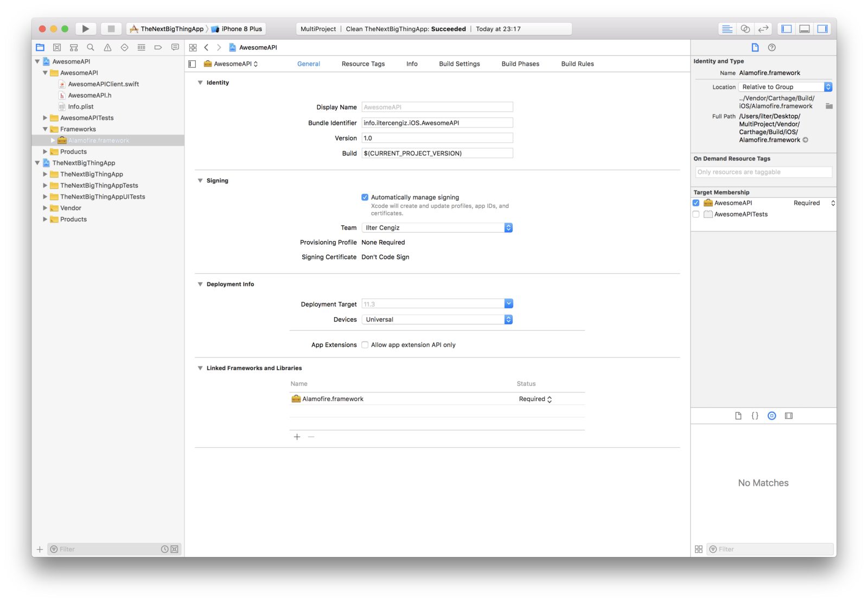The height and width of the screenshot is (602, 868).
Task: Open the related items grid menu
Action: 193,47
